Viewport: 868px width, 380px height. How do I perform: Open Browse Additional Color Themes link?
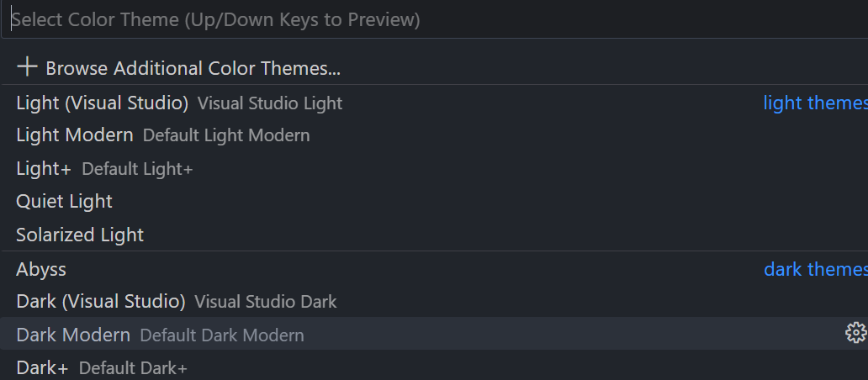(x=193, y=68)
